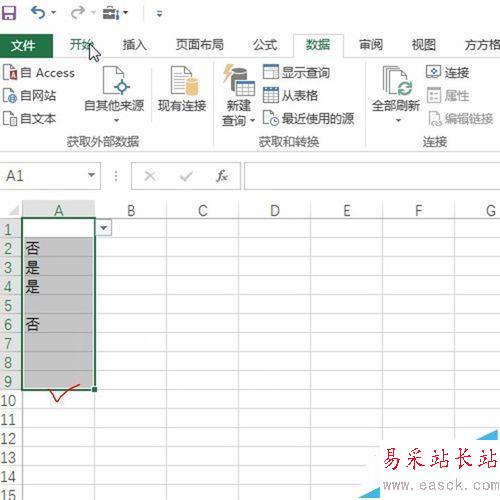Click cell A2 containing 否

[58, 247]
